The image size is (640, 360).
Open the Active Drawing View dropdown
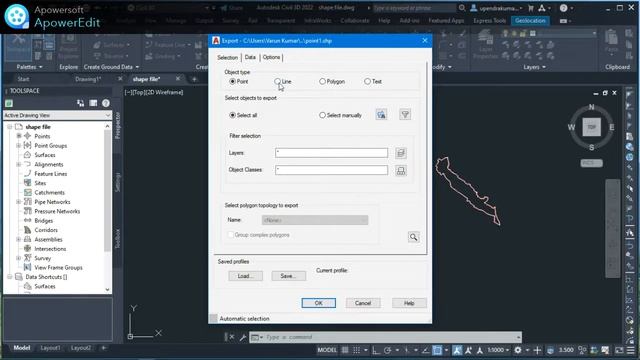(57, 116)
